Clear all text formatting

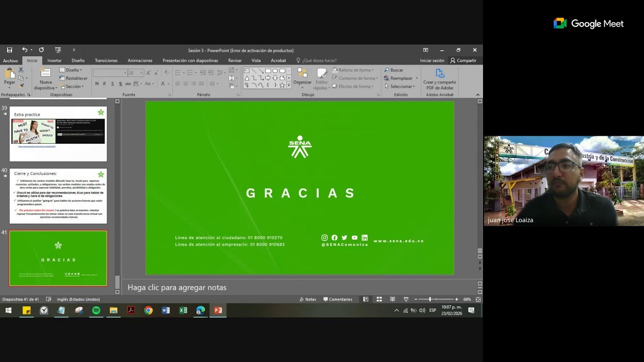pos(167,73)
